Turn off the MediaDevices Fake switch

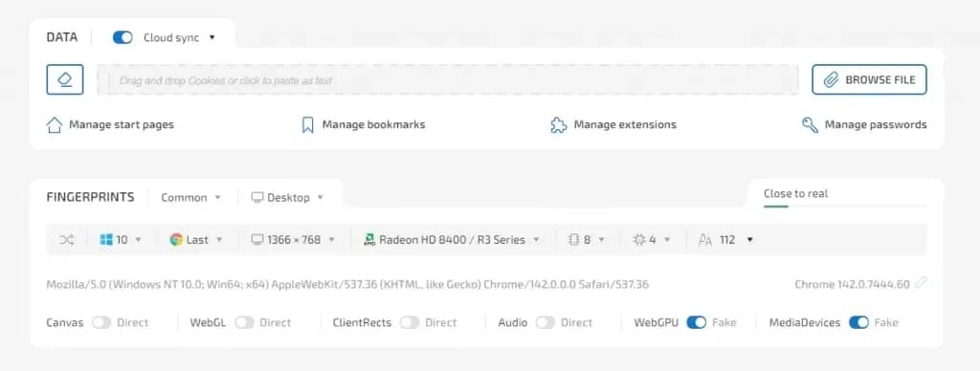pos(858,323)
